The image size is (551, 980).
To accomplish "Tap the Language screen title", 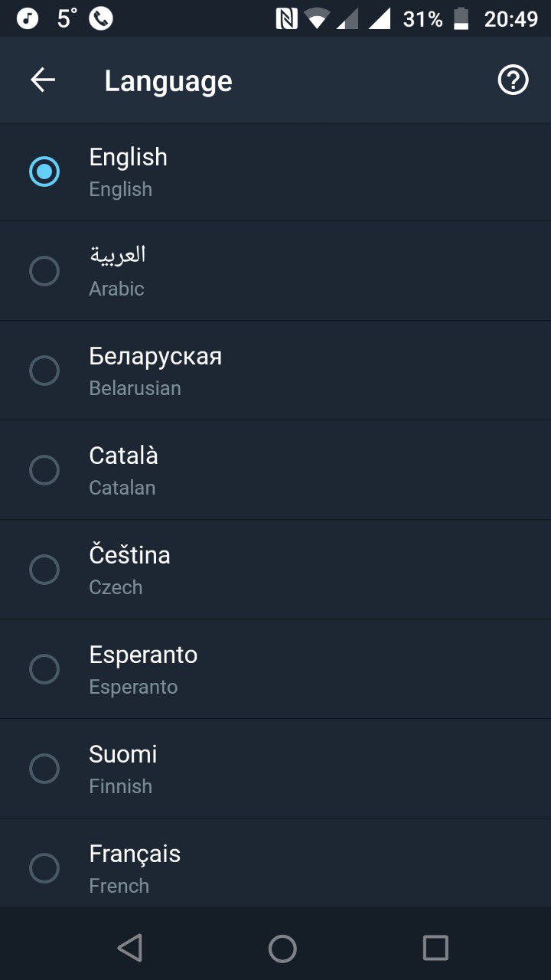I will coord(168,81).
